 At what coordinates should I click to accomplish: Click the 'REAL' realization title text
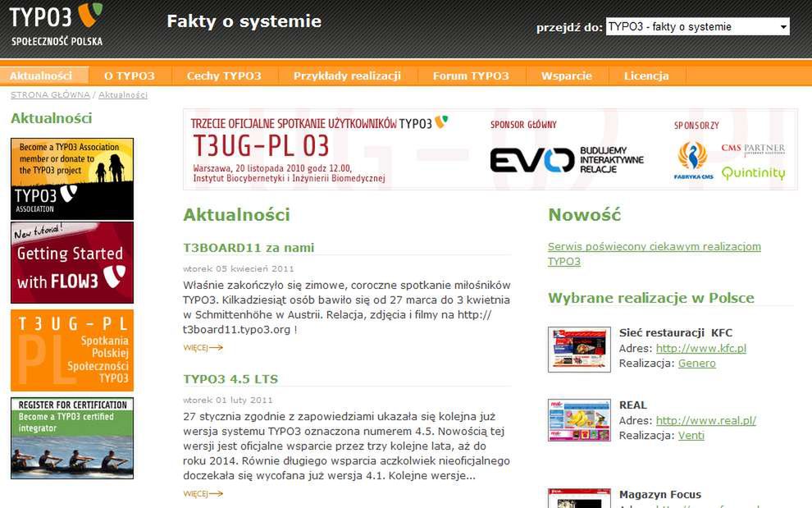633,405
